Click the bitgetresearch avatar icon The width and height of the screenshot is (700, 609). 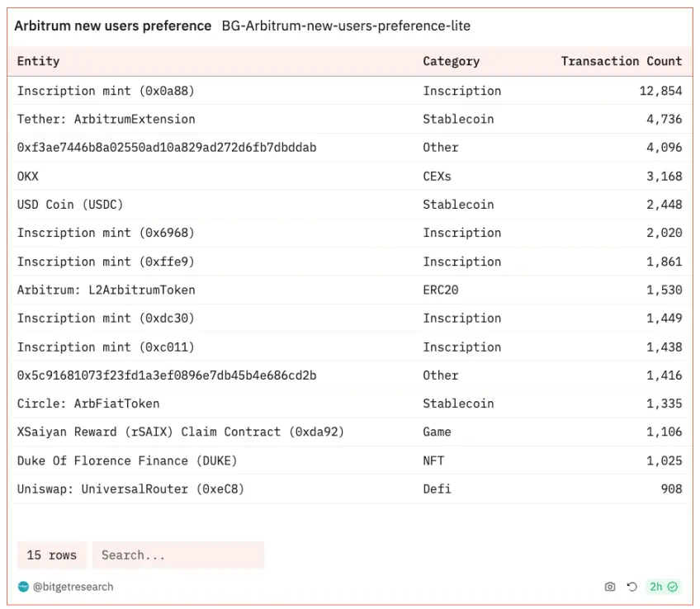pos(23,587)
